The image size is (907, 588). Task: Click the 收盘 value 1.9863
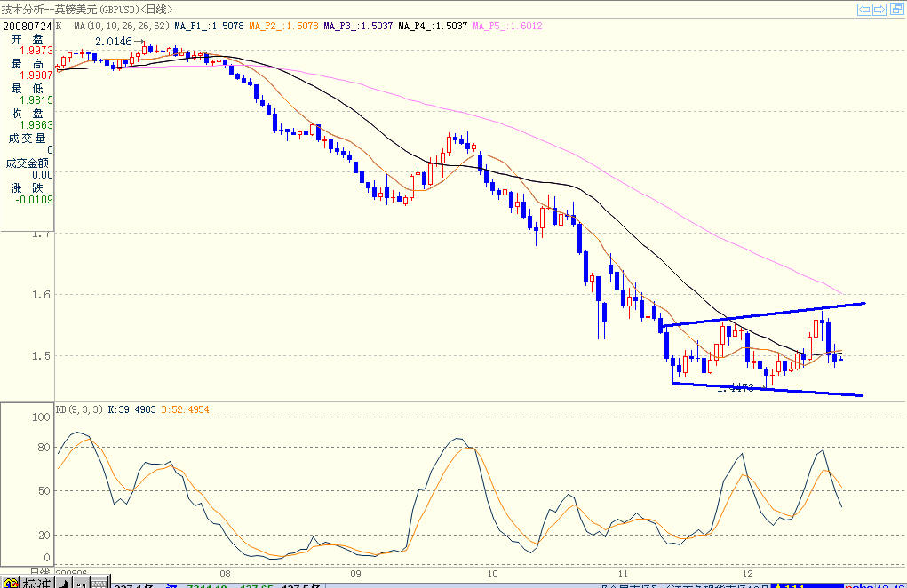click(x=36, y=125)
